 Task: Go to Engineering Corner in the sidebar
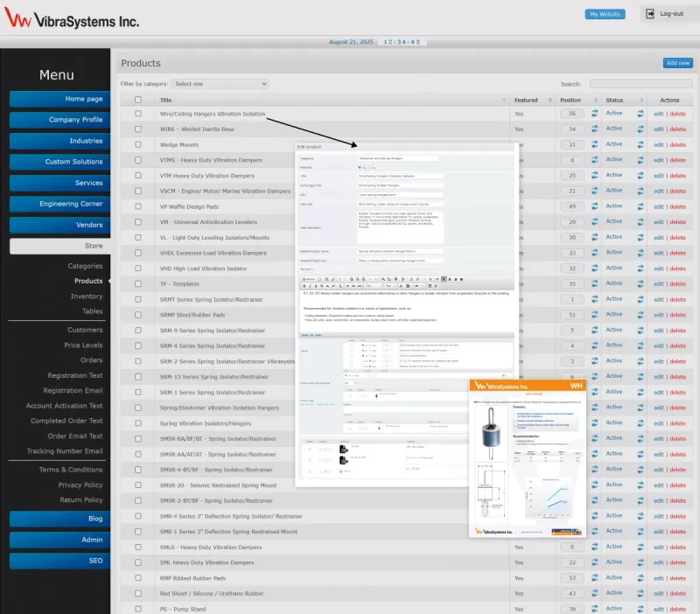click(x=59, y=204)
